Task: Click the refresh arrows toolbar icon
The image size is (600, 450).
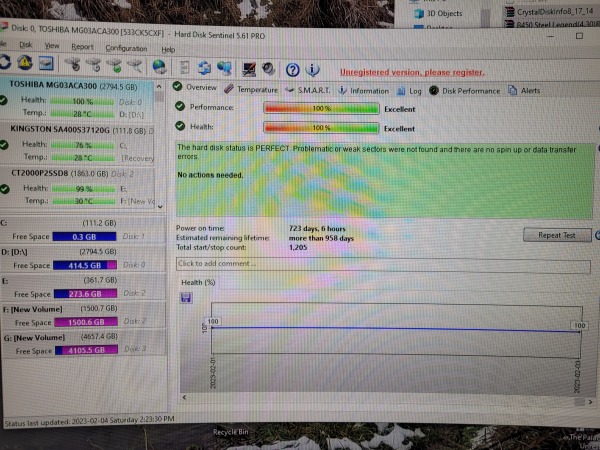Action: (5, 62)
